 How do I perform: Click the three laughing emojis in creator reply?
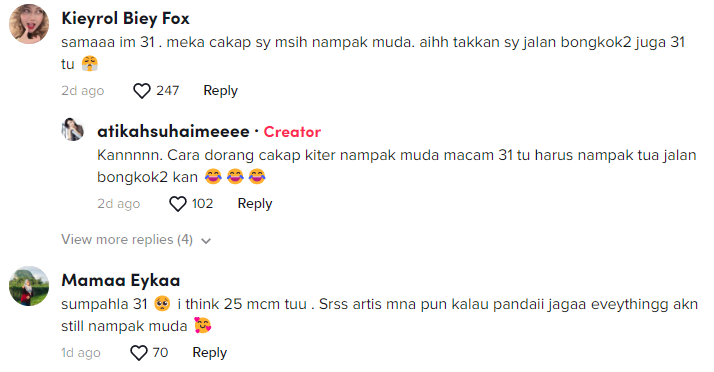pyautogui.click(x=235, y=177)
